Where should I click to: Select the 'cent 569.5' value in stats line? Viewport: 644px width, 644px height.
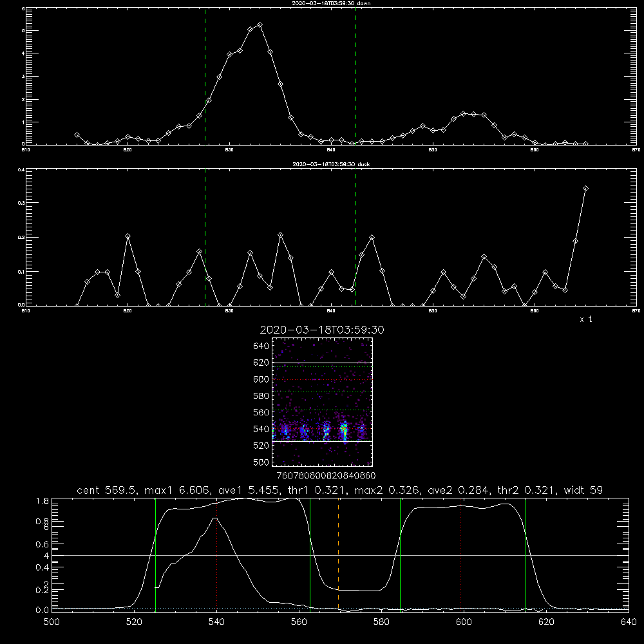tap(108, 490)
